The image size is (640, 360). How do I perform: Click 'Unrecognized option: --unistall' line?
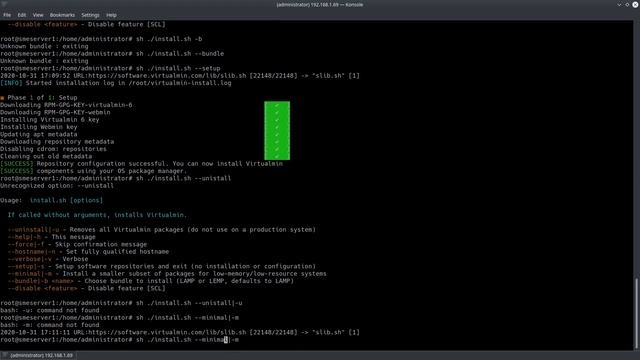click(x=57, y=186)
